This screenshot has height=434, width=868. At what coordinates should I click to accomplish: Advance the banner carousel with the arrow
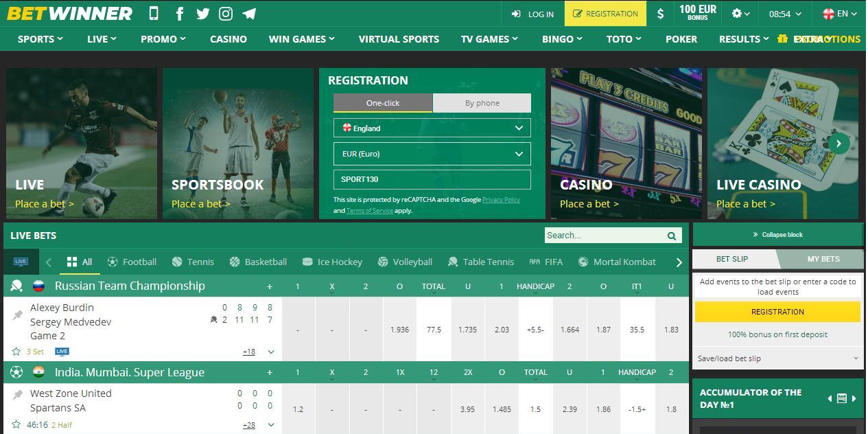coord(838,144)
